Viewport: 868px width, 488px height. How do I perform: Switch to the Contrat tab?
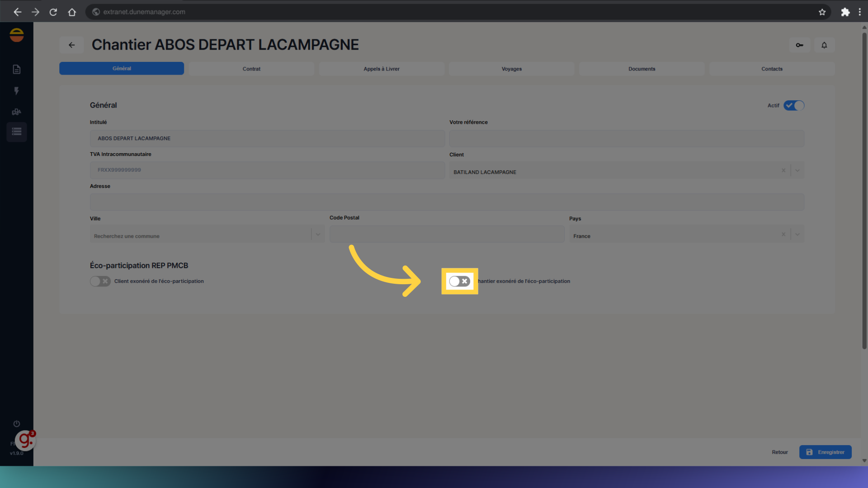click(x=251, y=69)
